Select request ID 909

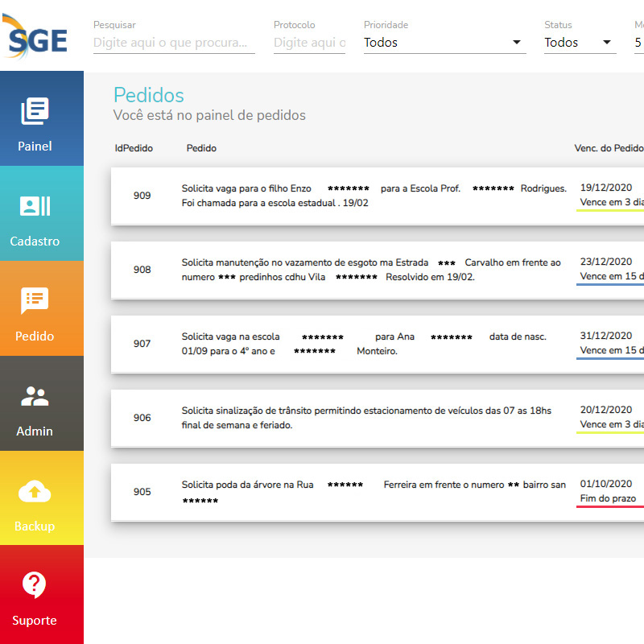point(142,196)
